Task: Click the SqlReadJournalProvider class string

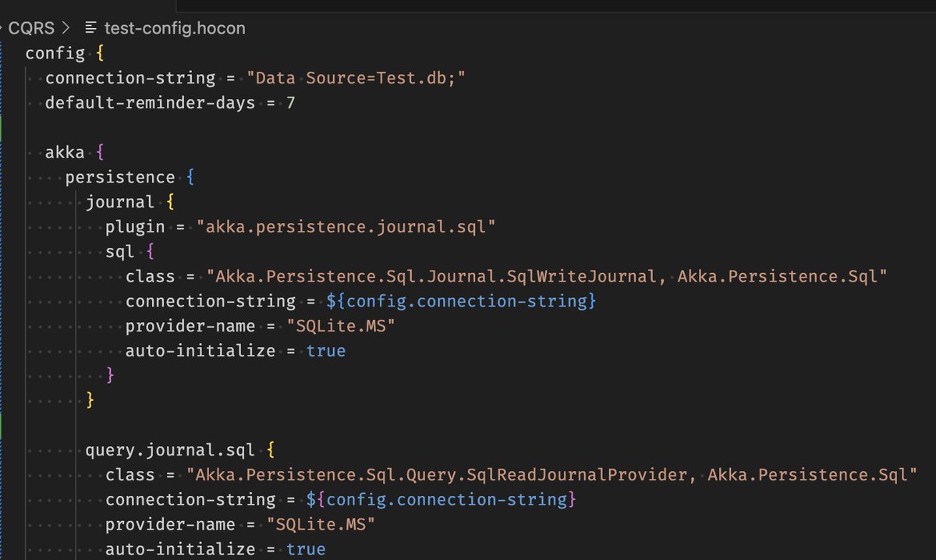Action: point(551,475)
